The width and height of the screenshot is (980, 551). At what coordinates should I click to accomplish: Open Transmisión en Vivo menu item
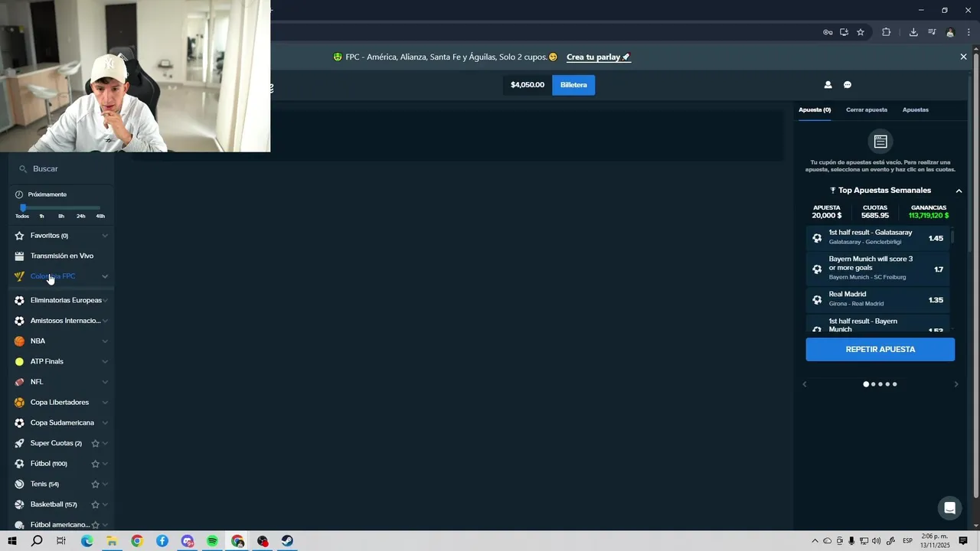point(62,256)
